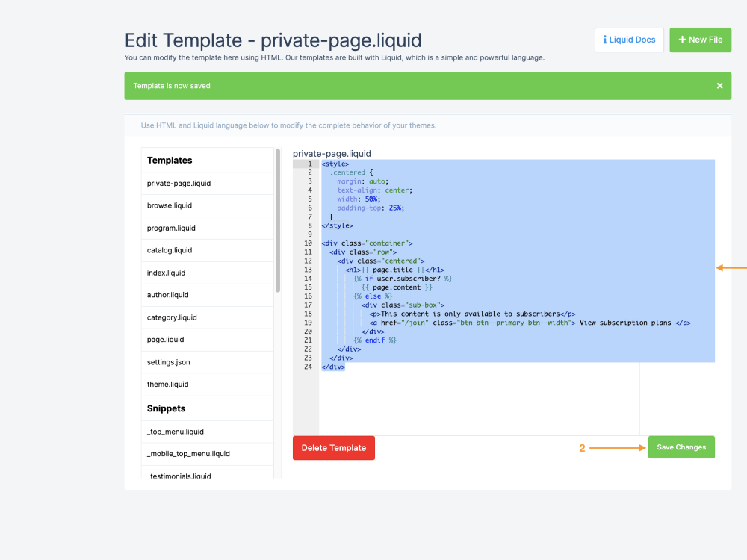This screenshot has width=747, height=560.
Task: Click the Snippets section heading
Action: 167,408
